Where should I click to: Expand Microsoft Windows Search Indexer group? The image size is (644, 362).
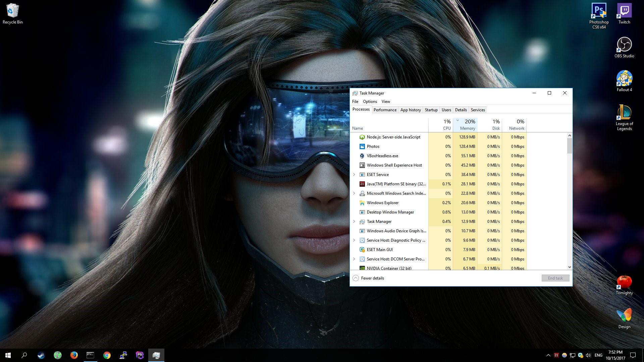354,193
